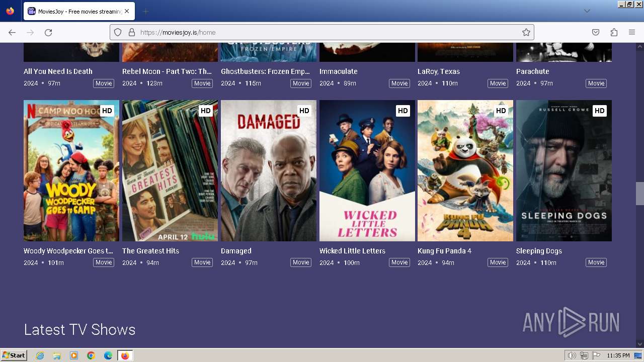Click the browser back arrow
The width and height of the screenshot is (644, 362).
[x=12, y=32]
